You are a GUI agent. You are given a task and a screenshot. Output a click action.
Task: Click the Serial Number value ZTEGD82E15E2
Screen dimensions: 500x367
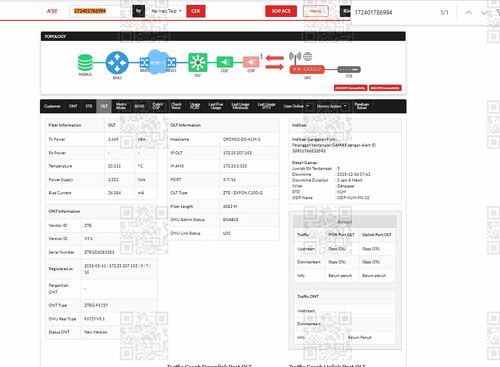coord(99,252)
